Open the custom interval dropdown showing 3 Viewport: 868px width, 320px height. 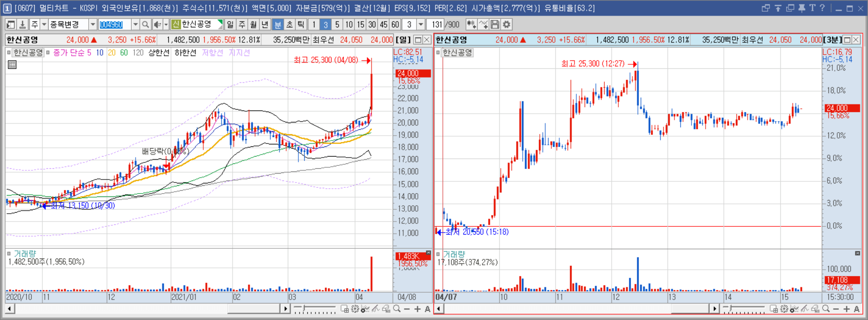click(420, 24)
